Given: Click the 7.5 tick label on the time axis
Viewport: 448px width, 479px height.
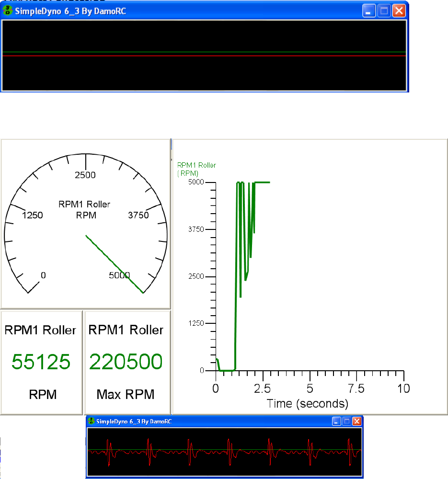Looking at the screenshot, I should (356, 388).
